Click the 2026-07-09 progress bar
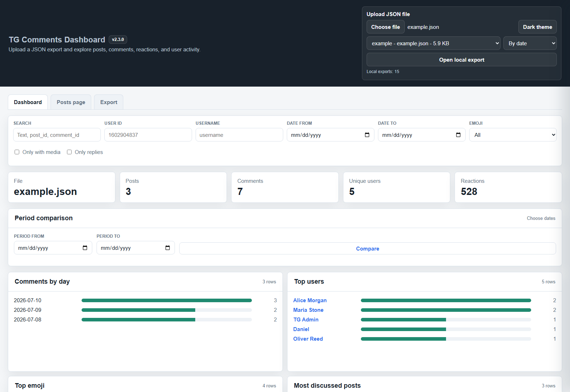The width and height of the screenshot is (570, 392). click(167, 310)
